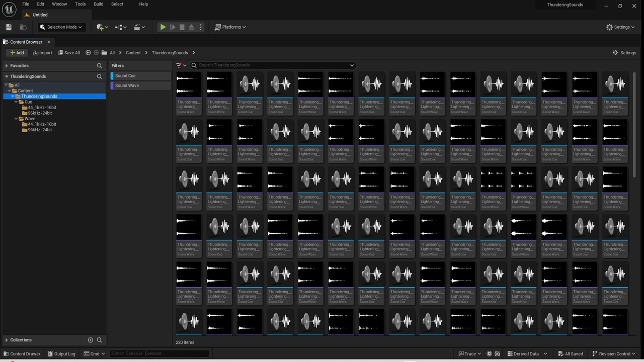
Task: Open the main toolbar Settings dropdown
Action: click(x=621, y=27)
